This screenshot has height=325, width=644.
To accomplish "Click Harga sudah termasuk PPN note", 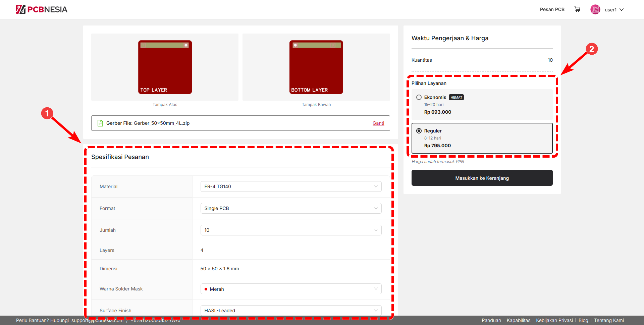I will 438,162.
